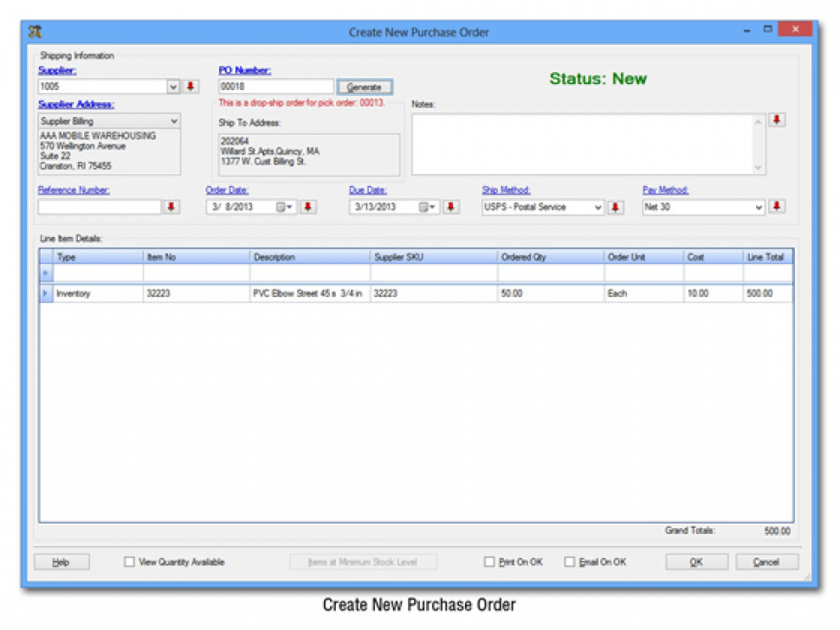This screenshot has height=630, width=840.
Task: Open Help
Action: (x=61, y=562)
